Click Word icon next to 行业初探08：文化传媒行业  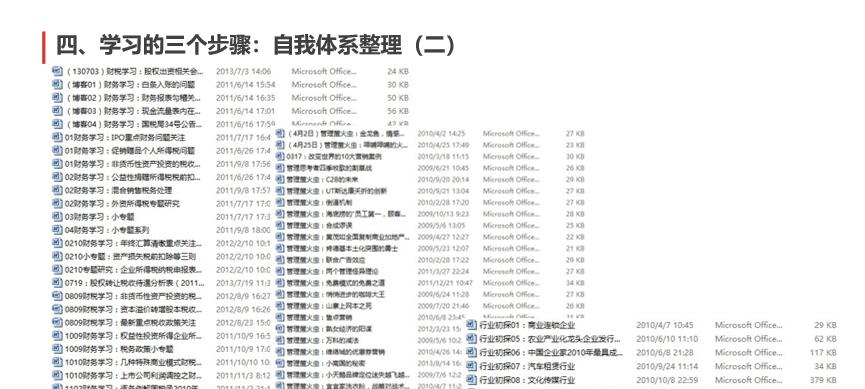472,380
